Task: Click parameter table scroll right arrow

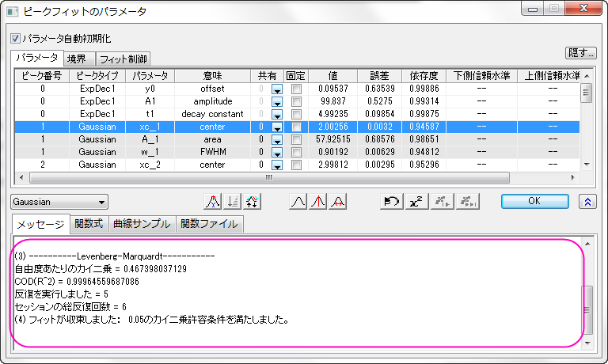Action: tap(572, 177)
